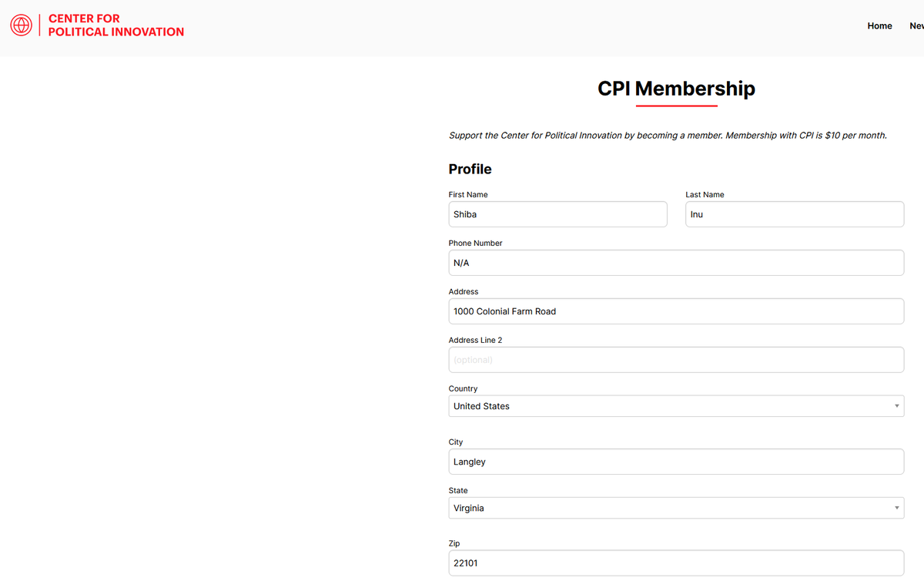This screenshot has height=588, width=924.
Task: Click the CPI Membership heading
Action: [676, 89]
